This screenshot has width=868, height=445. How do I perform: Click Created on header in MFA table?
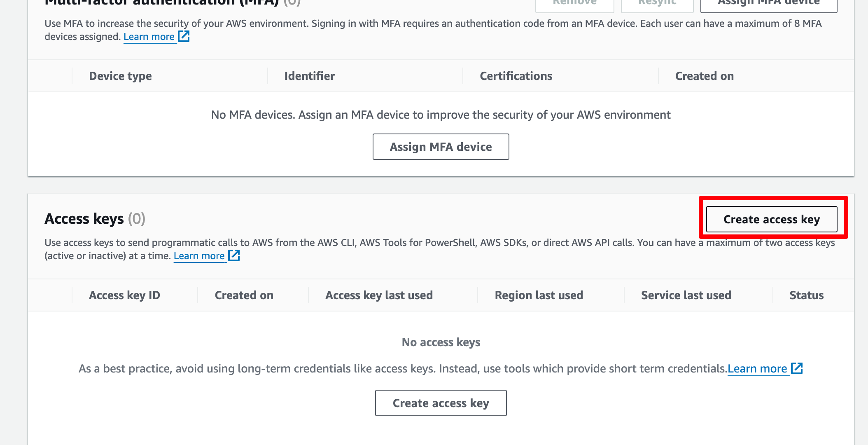(704, 76)
